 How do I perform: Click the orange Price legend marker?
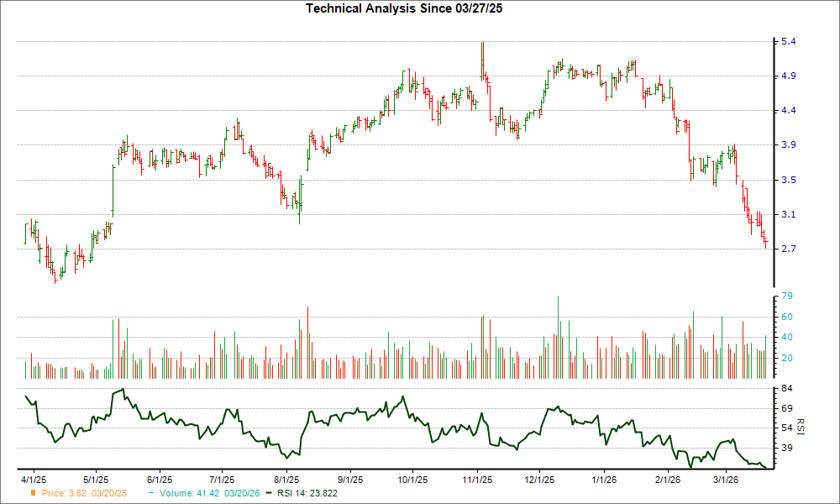coord(33,495)
